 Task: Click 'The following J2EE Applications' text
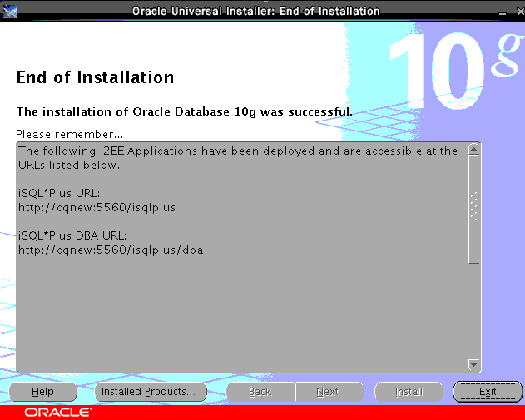pos(107,151)
